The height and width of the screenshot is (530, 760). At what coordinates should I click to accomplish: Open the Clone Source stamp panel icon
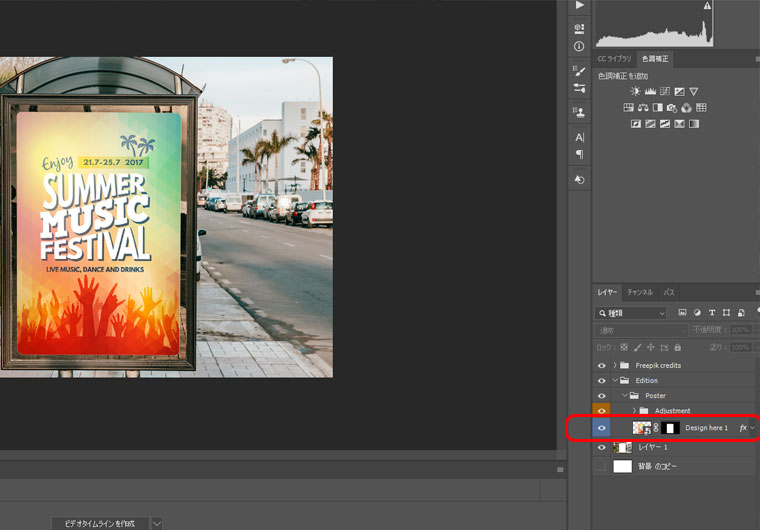click(579, 112)
